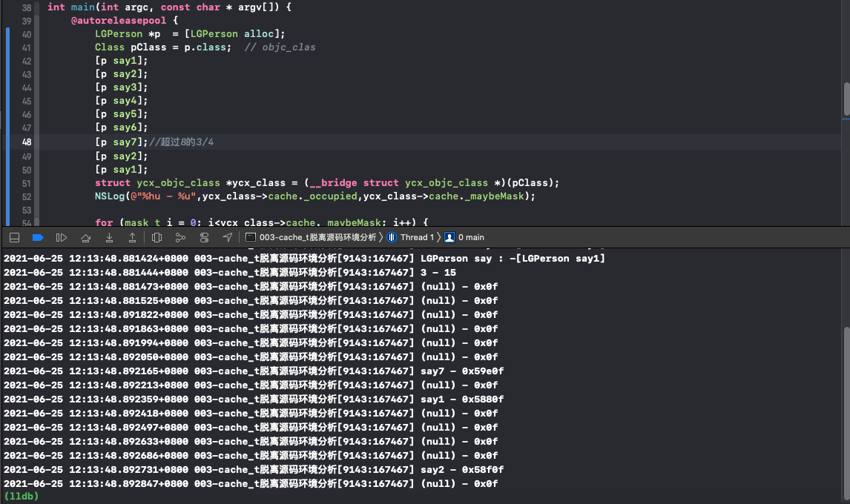This screenshot has width=850, height=504.
Task: Click the NSLog statement on line 52
Action: pos(315,196)
